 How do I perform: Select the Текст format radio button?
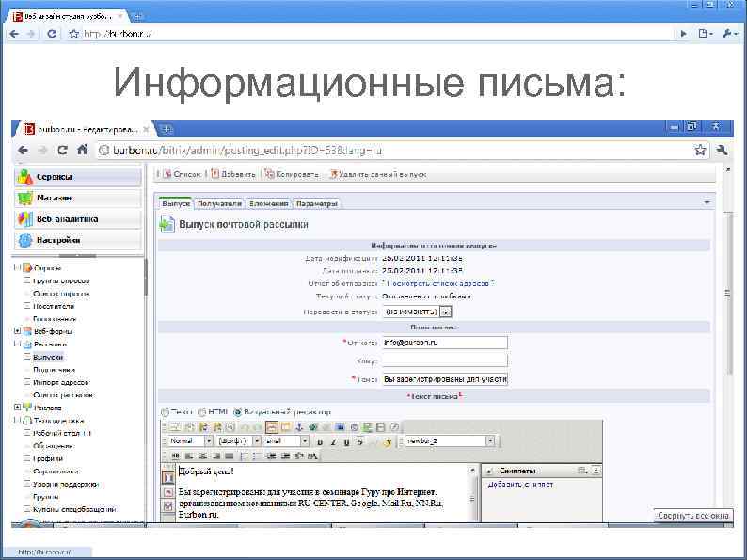(165, 412)
